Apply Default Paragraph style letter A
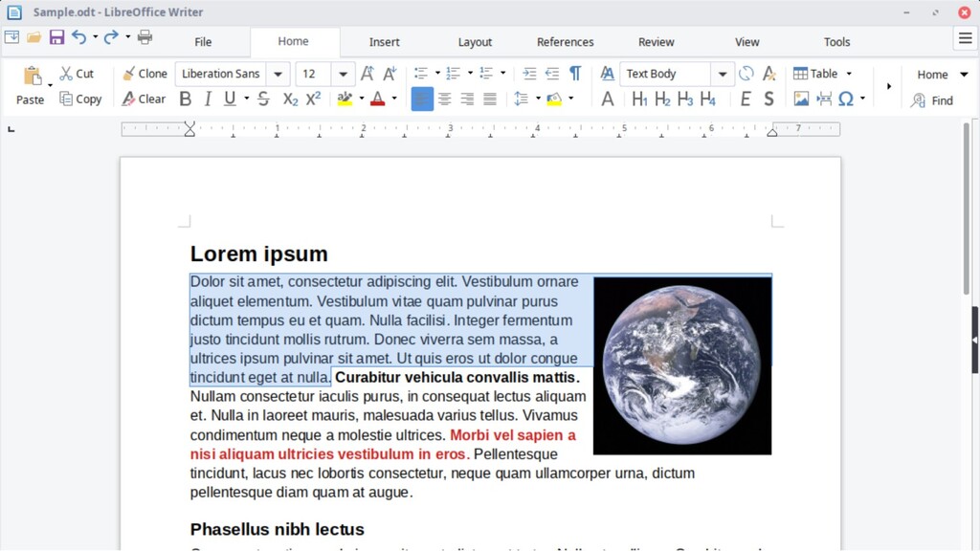 tap(607, 99)
